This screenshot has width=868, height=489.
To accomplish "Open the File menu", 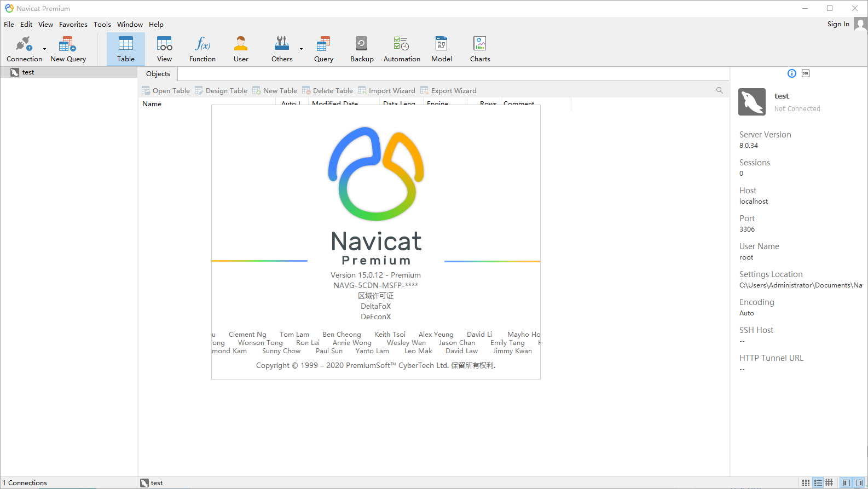I will point(9,24).
